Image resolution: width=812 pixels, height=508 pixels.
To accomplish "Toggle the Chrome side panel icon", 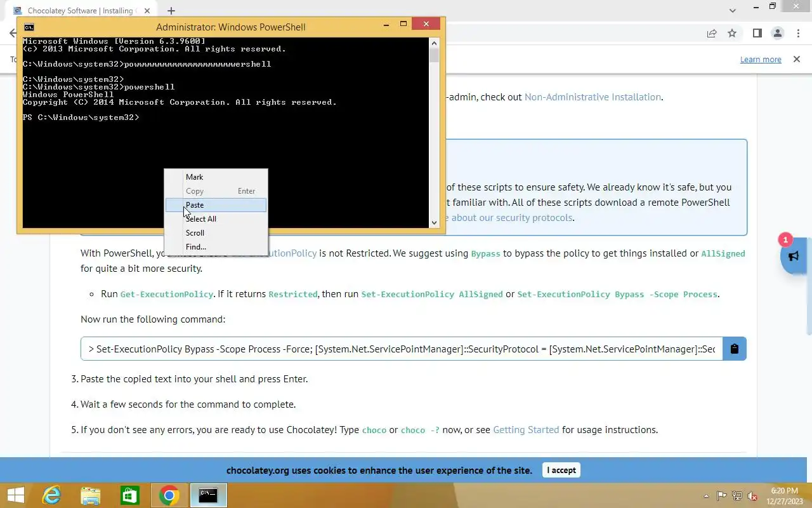I will click(757, 34).
